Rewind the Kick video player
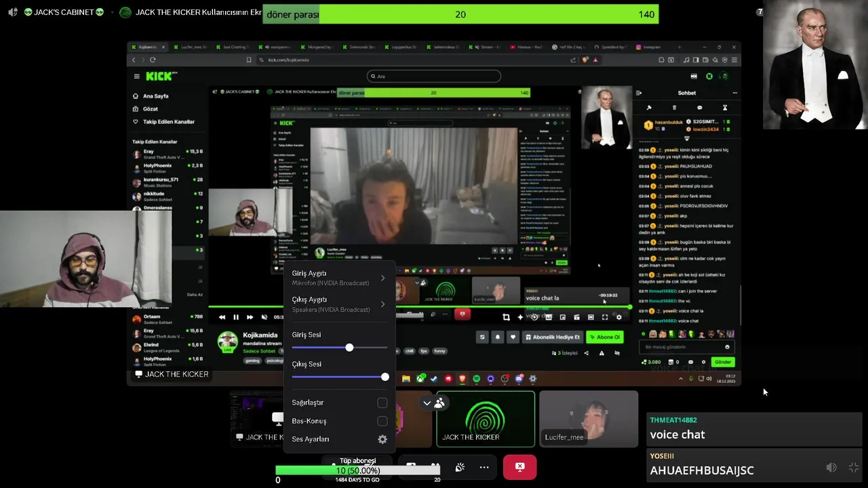The width and height of the screenshot is (868, 488). [x=222, y=317]
